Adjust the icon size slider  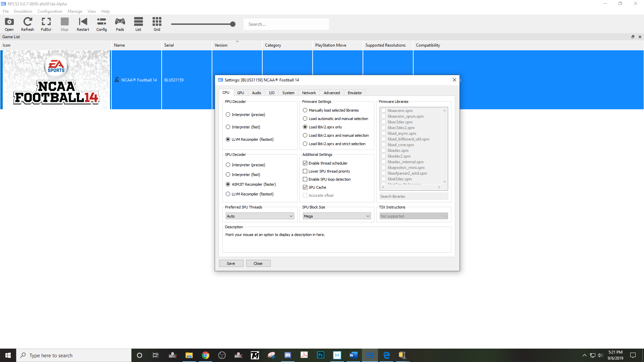(x=233, y=24)
